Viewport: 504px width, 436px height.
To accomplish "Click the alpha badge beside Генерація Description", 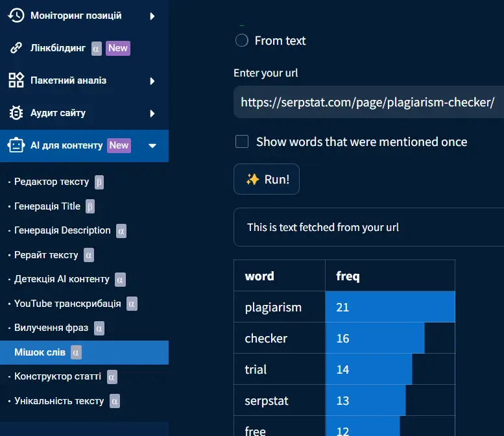I will point(121,231).
